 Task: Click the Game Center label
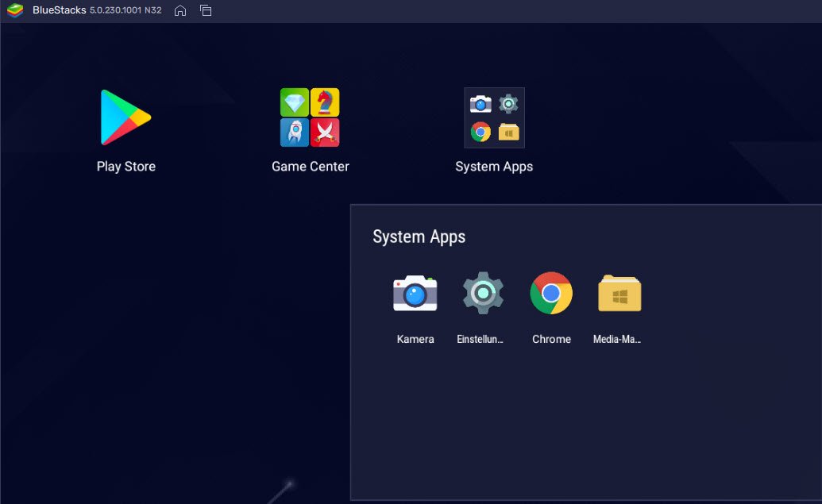click(311, 167)
